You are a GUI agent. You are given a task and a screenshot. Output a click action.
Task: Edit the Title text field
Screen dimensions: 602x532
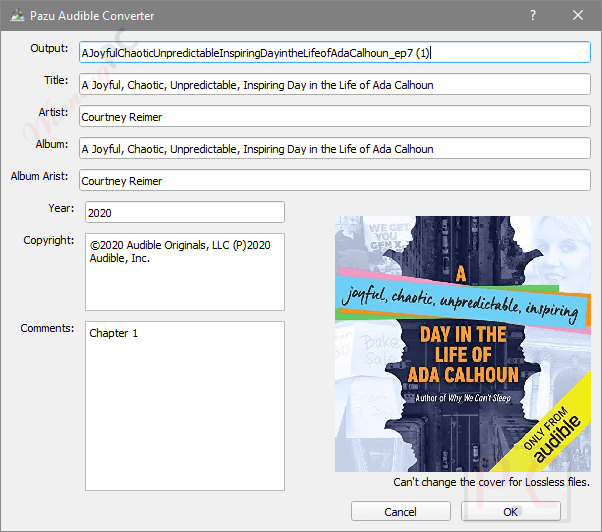tap(335, 84)
